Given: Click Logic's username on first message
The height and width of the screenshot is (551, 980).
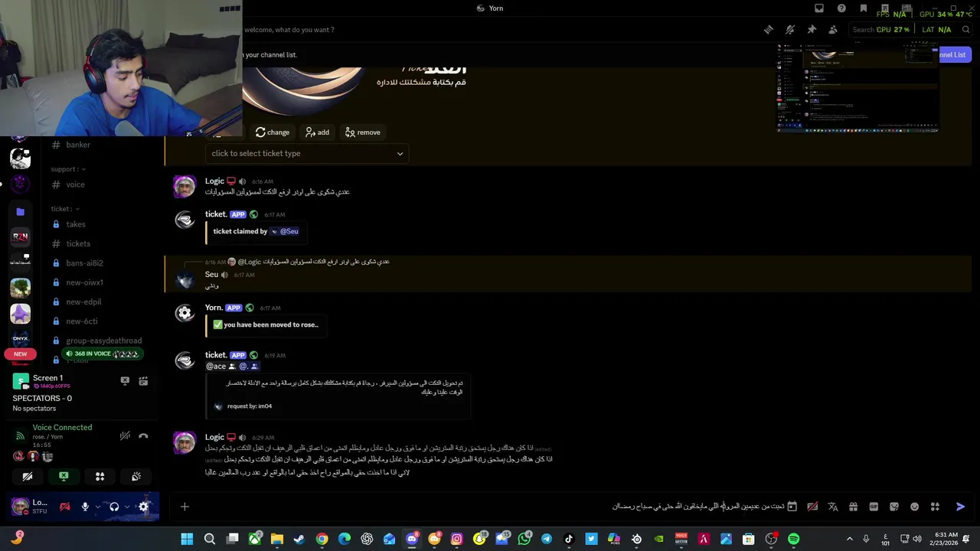Looking at the screenshot, I should (x=214, y=181).
